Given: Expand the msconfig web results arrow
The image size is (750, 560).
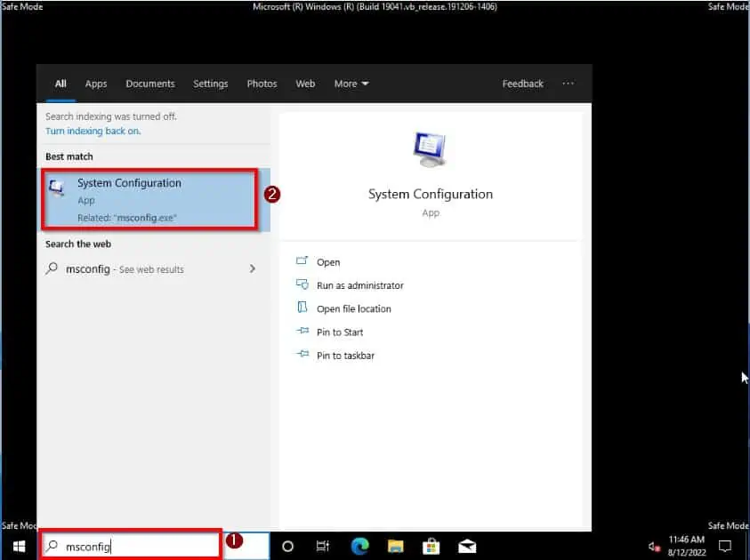Looking at the screenshot, I should [x=253, y=269].
